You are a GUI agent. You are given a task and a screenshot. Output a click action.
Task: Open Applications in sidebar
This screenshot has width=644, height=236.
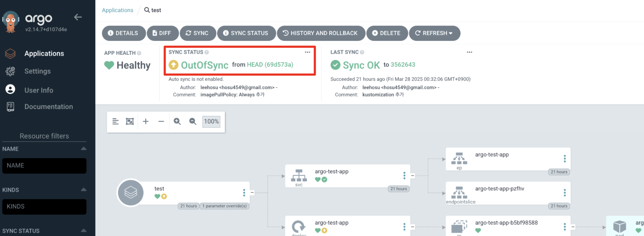[44, 53]
